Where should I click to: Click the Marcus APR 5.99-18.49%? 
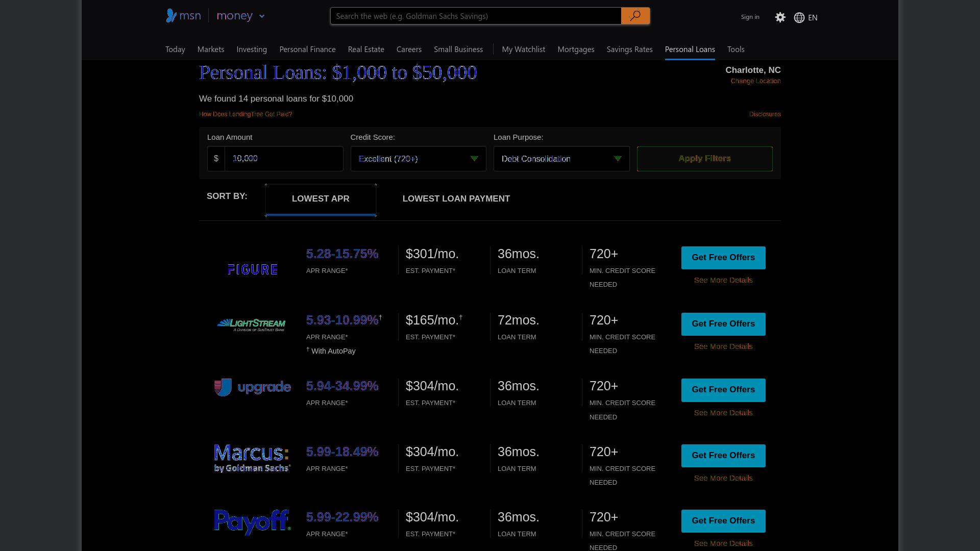(342, 452)
